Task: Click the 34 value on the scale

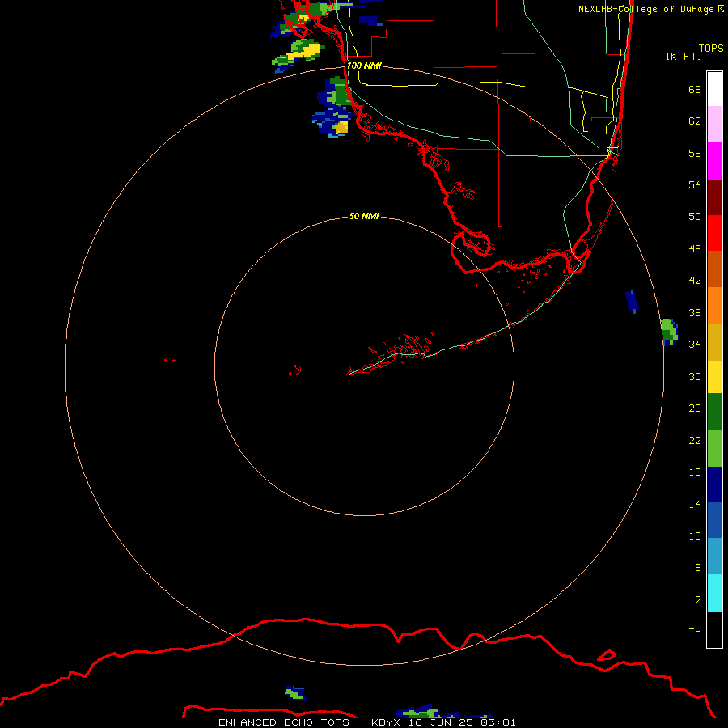Action: coord(695,345)
